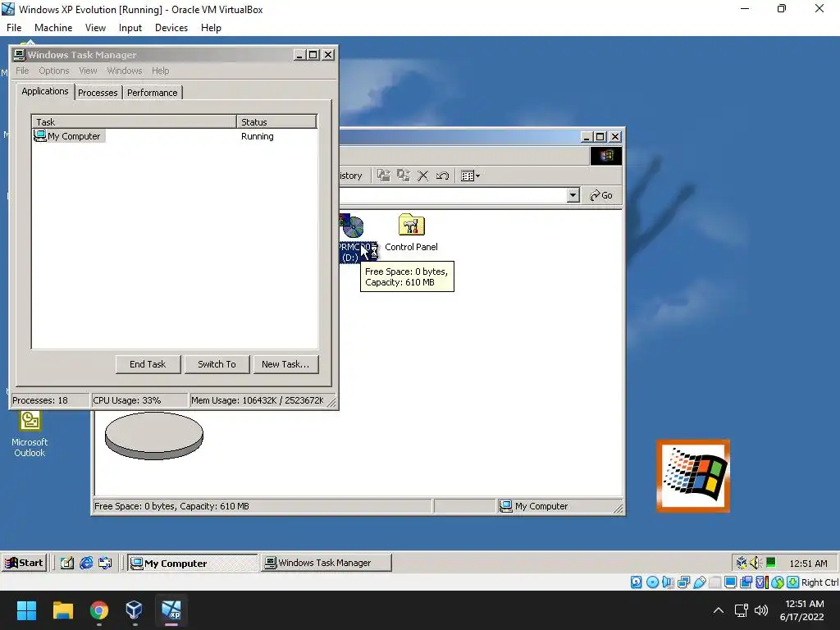Open File Explorer from host taskbar
840x630 pixels.
pos(62,610)
